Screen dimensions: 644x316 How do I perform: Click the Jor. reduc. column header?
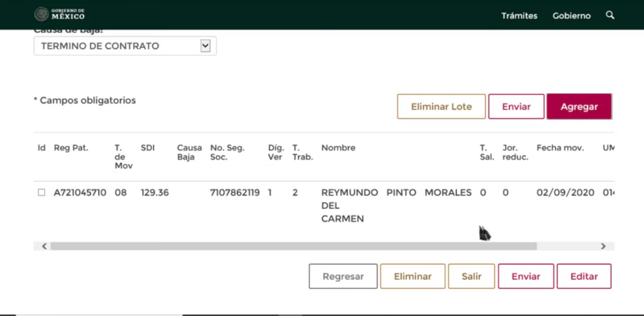coord(515,152)
